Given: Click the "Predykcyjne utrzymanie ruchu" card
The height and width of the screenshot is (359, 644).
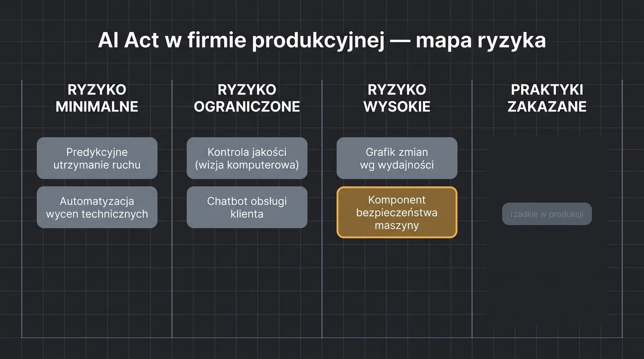Looking at the screenshot, I should [97, 158].
